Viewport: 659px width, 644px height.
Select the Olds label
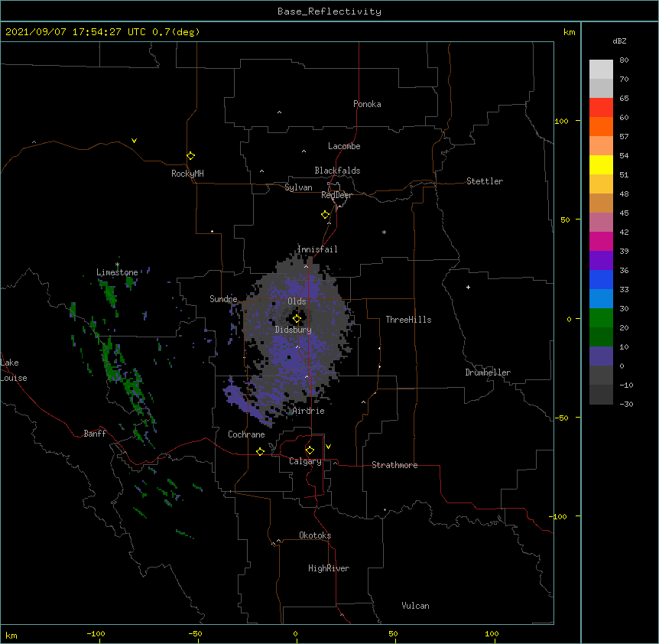(x=297, y=301)
